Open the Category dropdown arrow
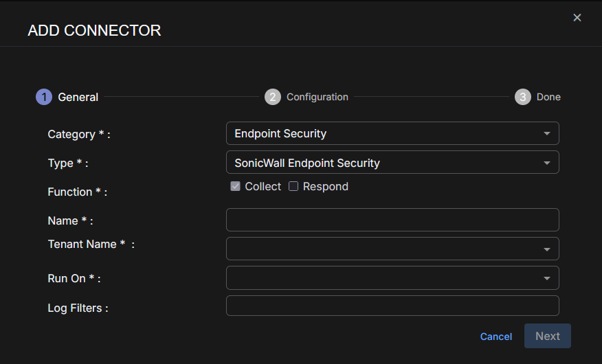Image resolution: width=602 pixels, height=364 pixels. point(547,133)
